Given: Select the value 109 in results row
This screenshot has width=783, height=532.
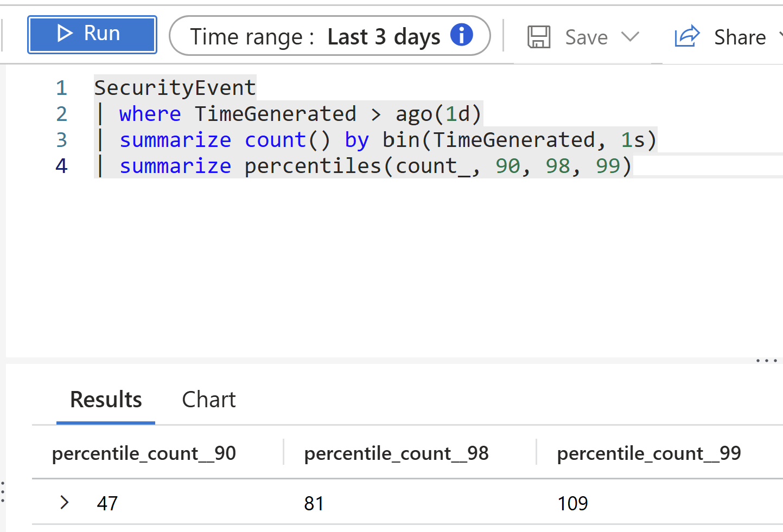Looking at the screenshot, I should point(572,503).
